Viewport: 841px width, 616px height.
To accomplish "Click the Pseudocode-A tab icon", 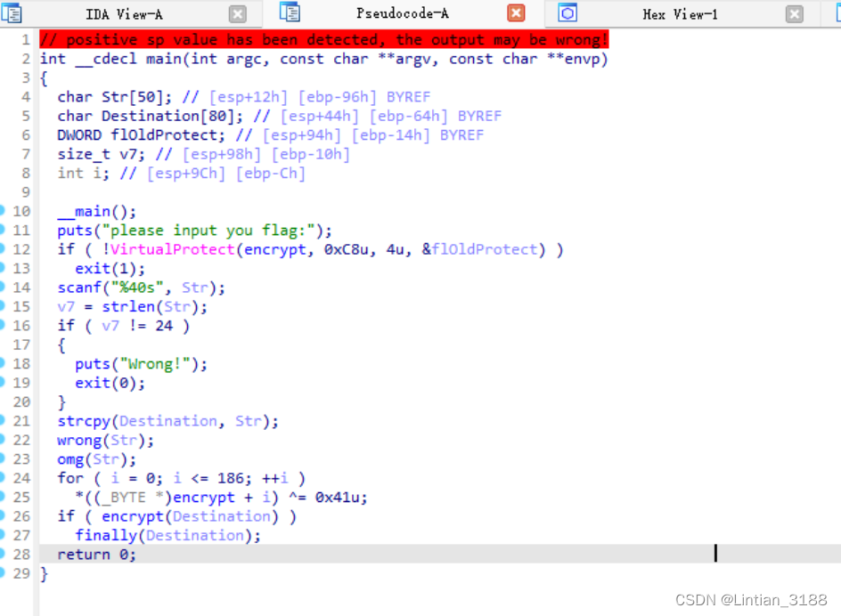I will click(290, 12).
